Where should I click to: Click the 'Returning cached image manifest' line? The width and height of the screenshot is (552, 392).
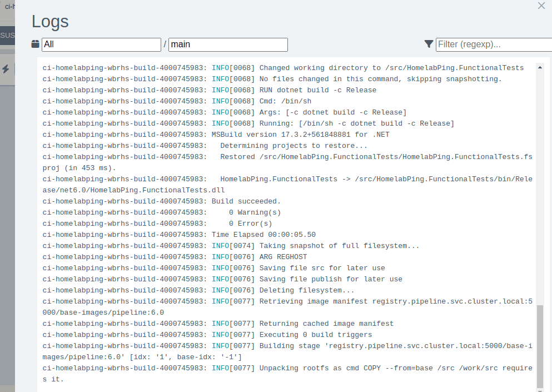click(x=326, y=324)
